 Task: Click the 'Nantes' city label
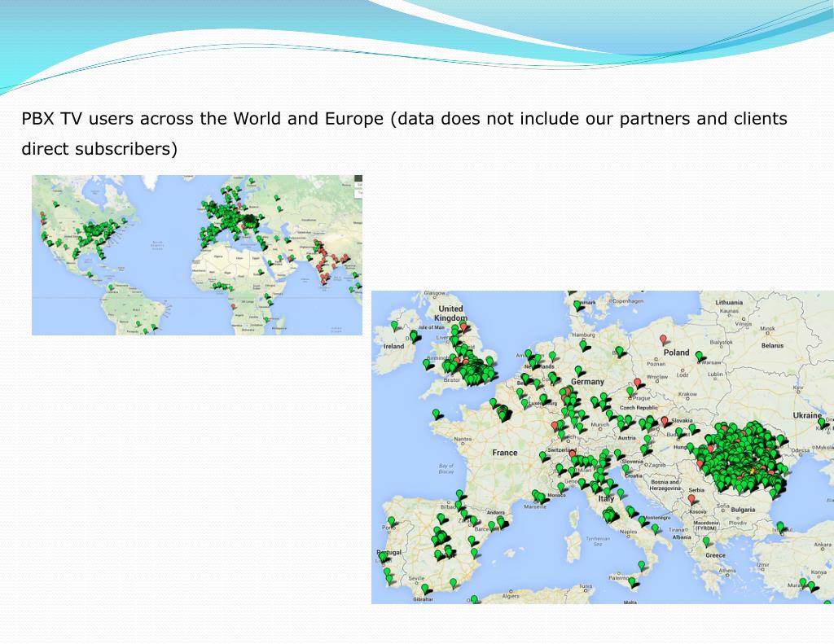[x=463, y=439]
